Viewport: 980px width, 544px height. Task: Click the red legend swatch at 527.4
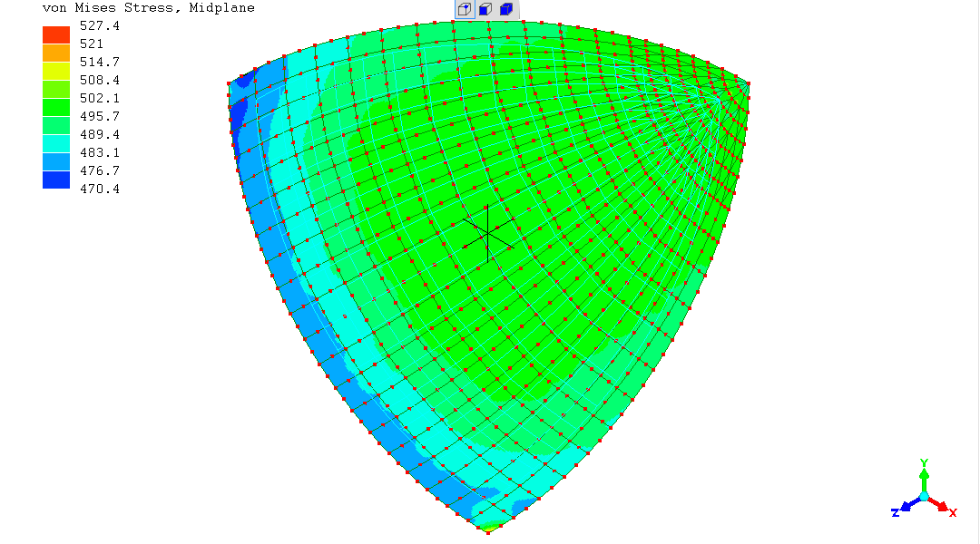pos(55,34)
